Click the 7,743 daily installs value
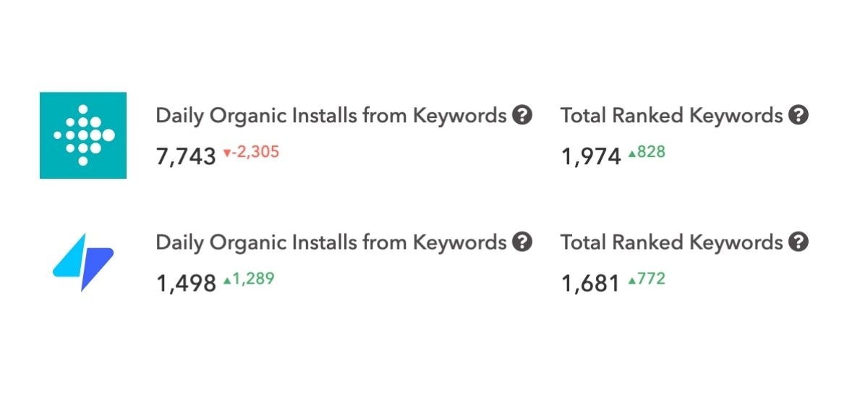Viewport: 868px width, 398px height. [186, 156]
